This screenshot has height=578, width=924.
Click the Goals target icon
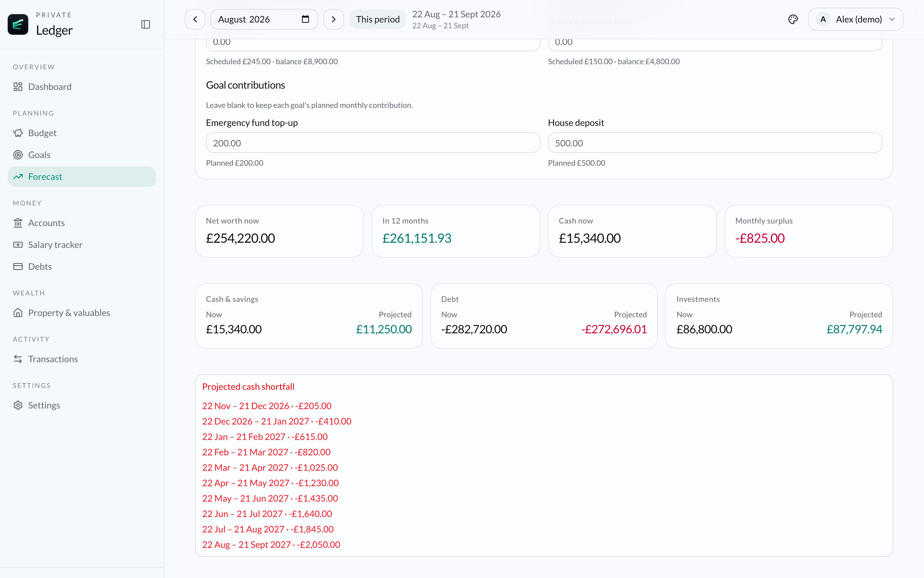tap(18, 155)
